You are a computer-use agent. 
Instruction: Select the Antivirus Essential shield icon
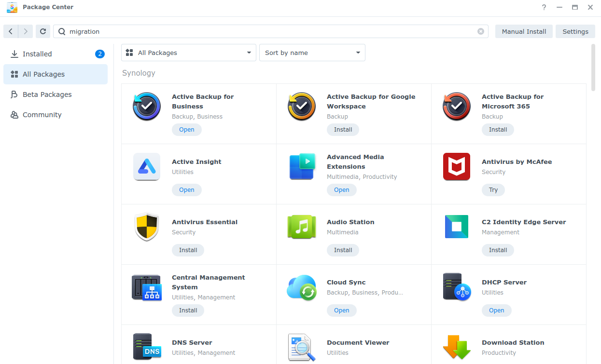147,227
